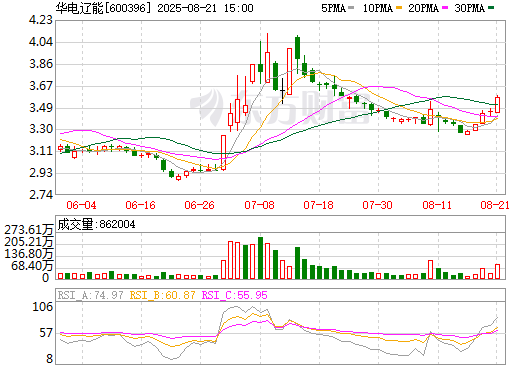
Task: Pick the magenta 20PMA legend color marker
Action: click(x=444, y=8)
